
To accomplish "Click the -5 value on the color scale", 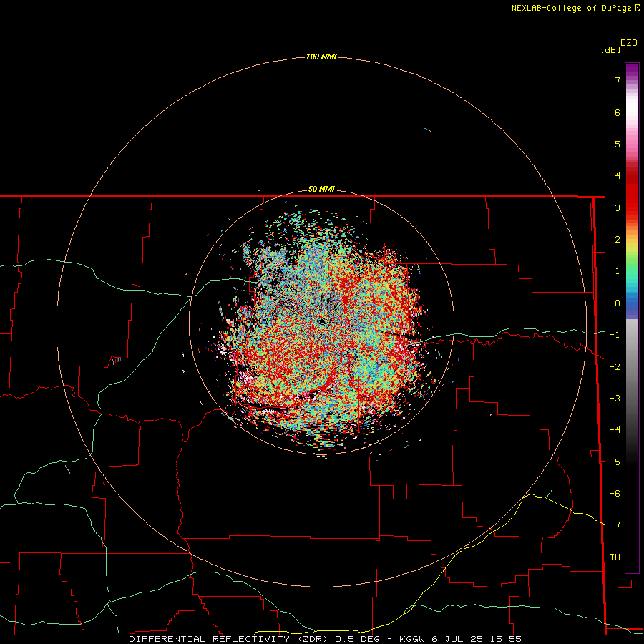I will [615, 462].
